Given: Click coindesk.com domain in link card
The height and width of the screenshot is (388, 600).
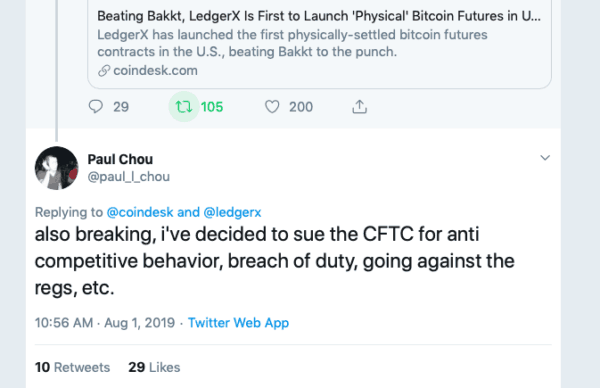Looking at the screenshot, I should [x=155, y=71].
